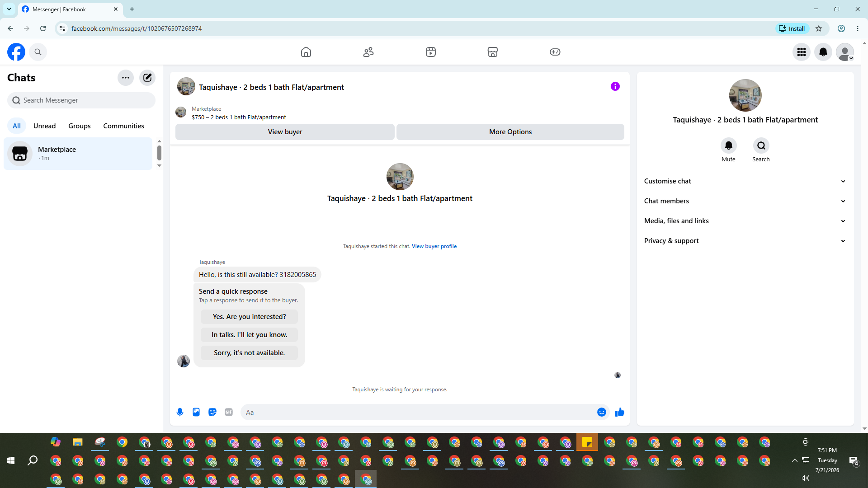Click the taskbar volume speaker icon
Viewport: 868px width, 488px height.
[806, 478]
